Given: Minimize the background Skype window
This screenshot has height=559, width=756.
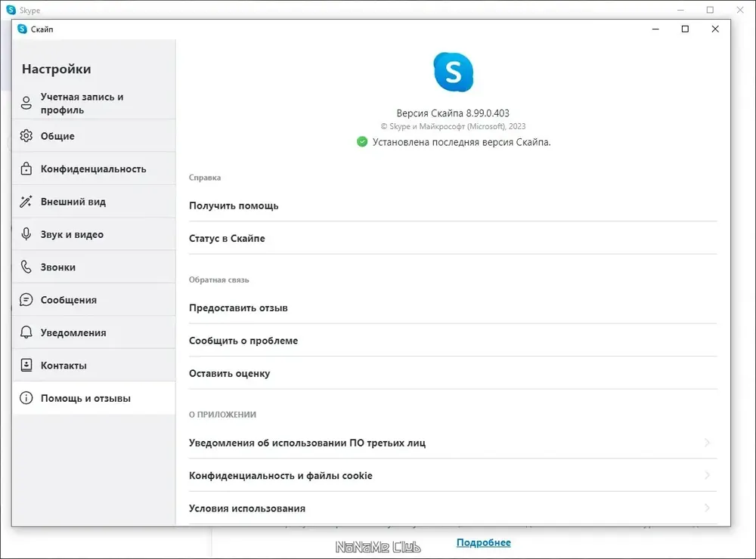Looking at the screenshot, I should coord(680,10).
